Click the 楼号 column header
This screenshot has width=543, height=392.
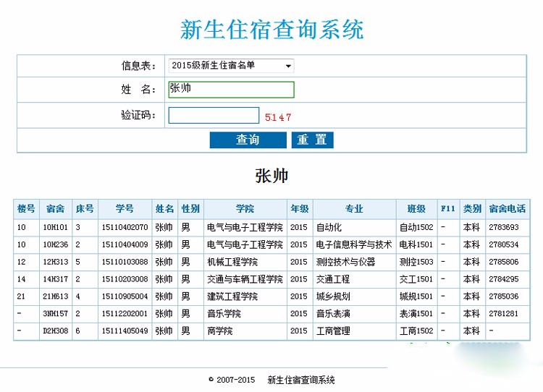[x=26, y=208]
